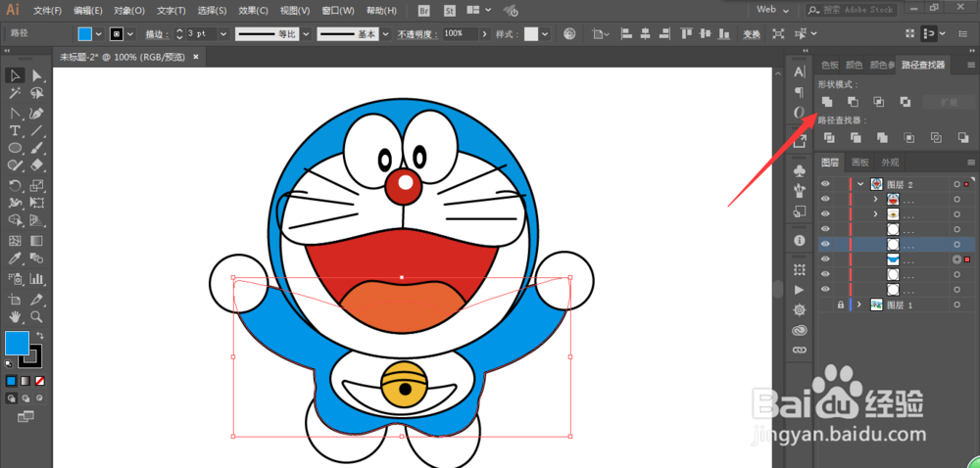The image size is (980, 468).
Task: Open the 等比 width profile dropdown
Action: coord(306,33)
